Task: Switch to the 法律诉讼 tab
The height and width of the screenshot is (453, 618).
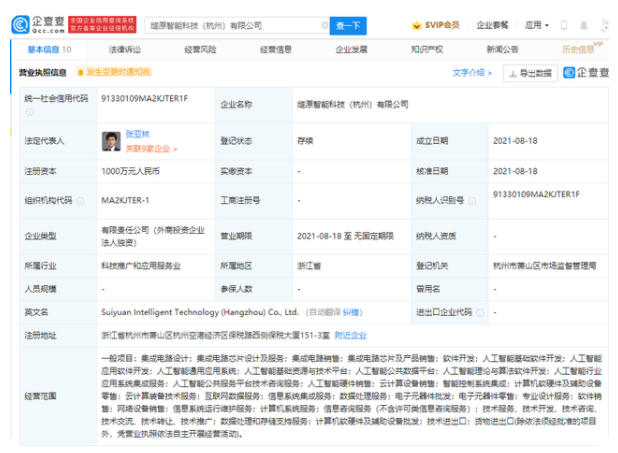Action: (125, 48)
